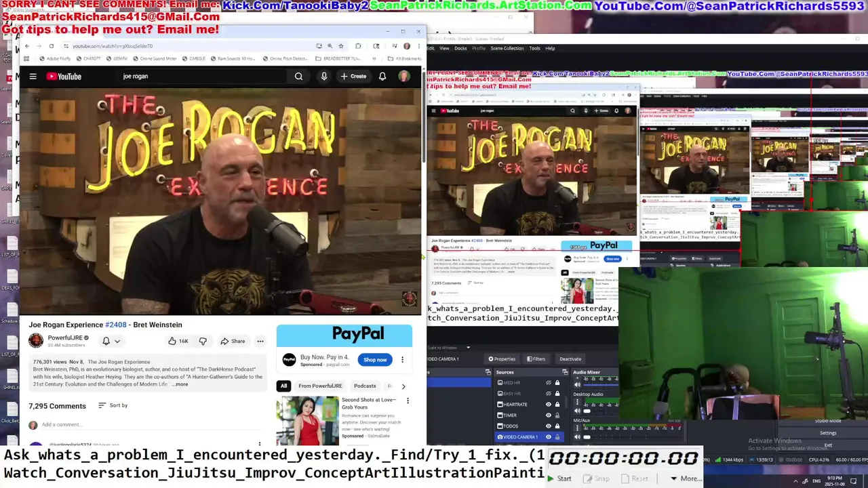Open OBS Tools menu
Image resolution: width=868 pixels, height=488 pixels.
click(x=534, y=48)
